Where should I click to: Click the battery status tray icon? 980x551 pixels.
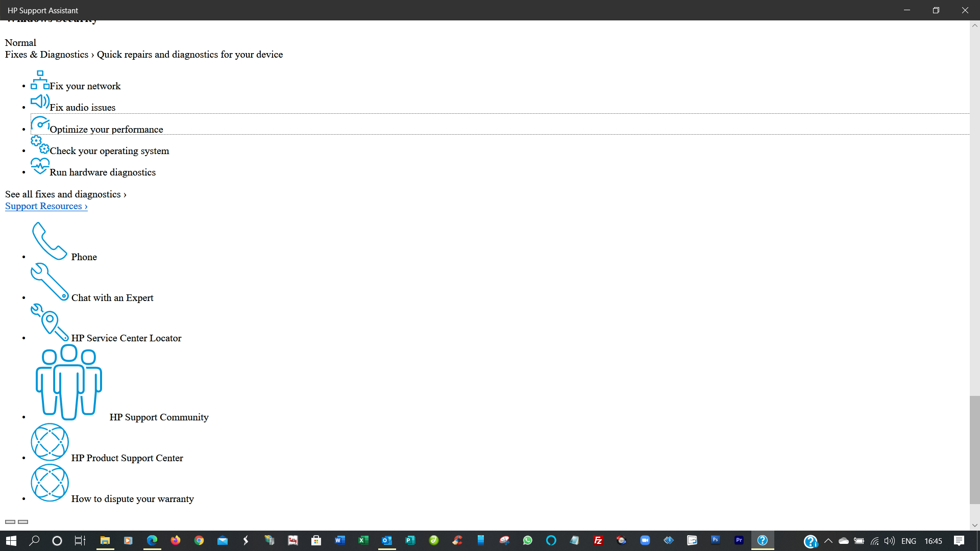click(x=859, y=541)
